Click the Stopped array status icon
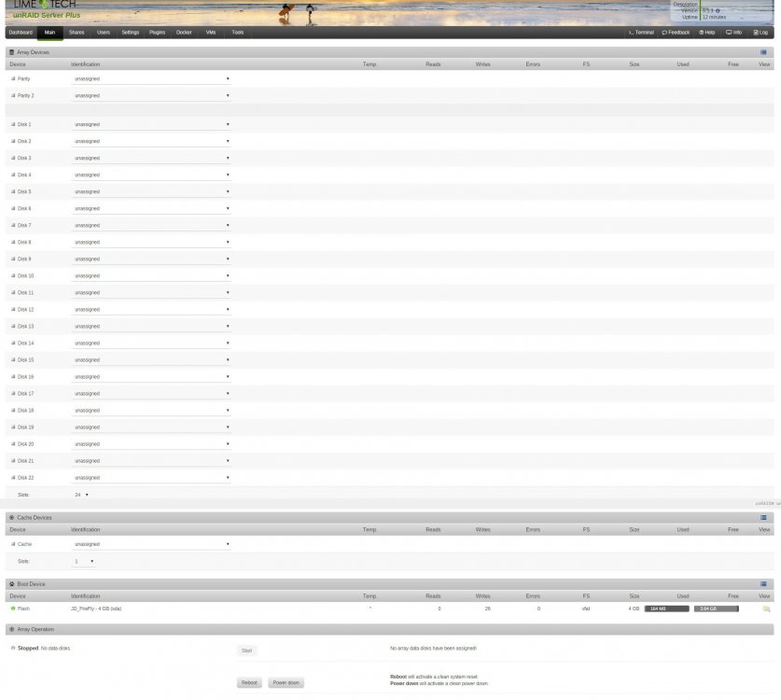Screen dimensions: 781x700 pos(13,648)
